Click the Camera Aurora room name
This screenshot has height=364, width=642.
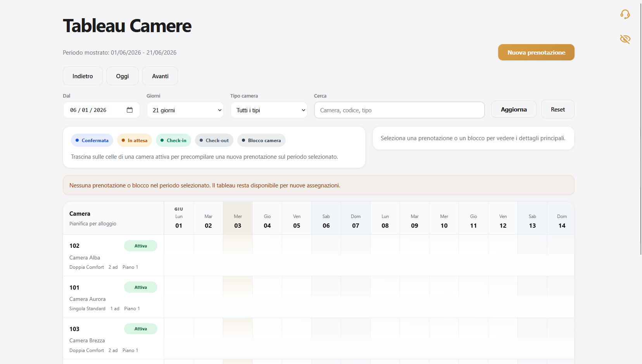(x=88, y=299)
